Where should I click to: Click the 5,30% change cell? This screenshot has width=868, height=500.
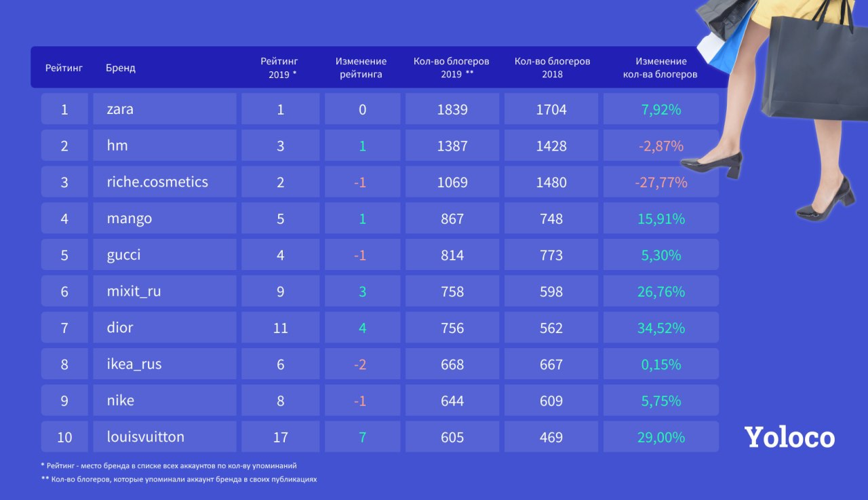(x=661, y=254)
